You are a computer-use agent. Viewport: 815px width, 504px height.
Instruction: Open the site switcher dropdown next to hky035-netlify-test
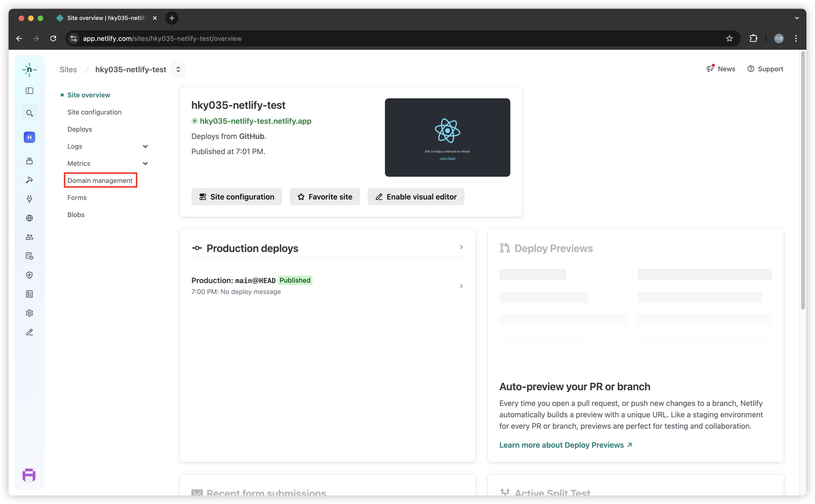click(178, 69)
